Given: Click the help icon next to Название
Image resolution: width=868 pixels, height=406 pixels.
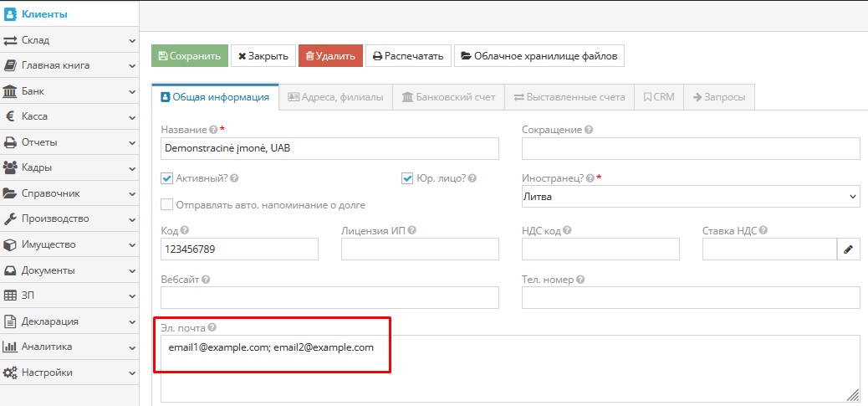Looking at the screenshot, I should pyautogui.click(x=213, y=130).
